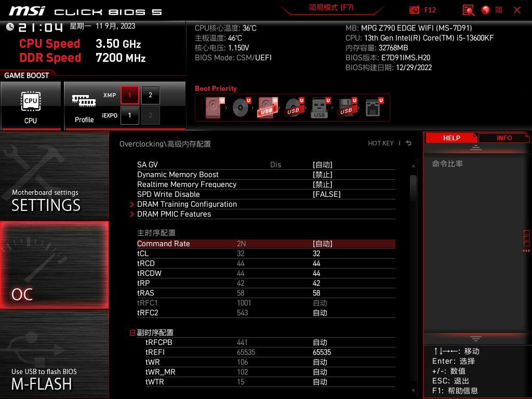The width and height of the screenshot is (532, 399).
Task: Open the BIOS search magnifier icon
Action: coord(468,10)
